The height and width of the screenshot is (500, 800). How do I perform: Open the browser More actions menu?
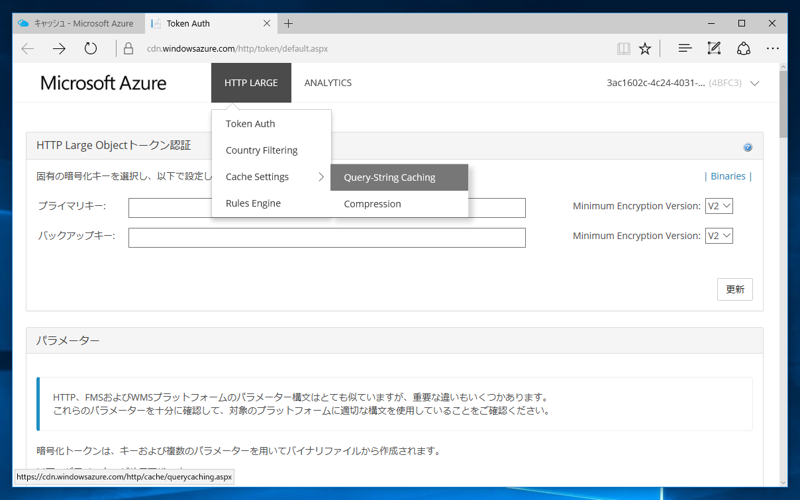(x=772, y=48)
